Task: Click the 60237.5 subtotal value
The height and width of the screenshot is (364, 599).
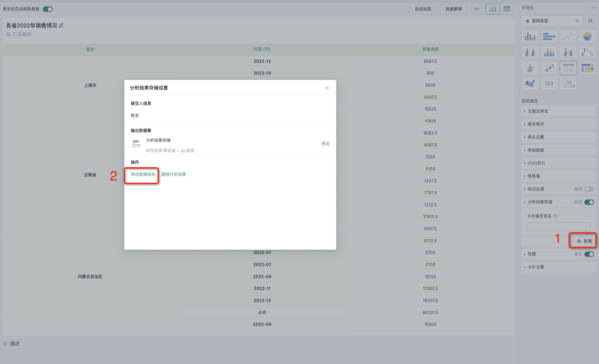Action: point(430,312)
